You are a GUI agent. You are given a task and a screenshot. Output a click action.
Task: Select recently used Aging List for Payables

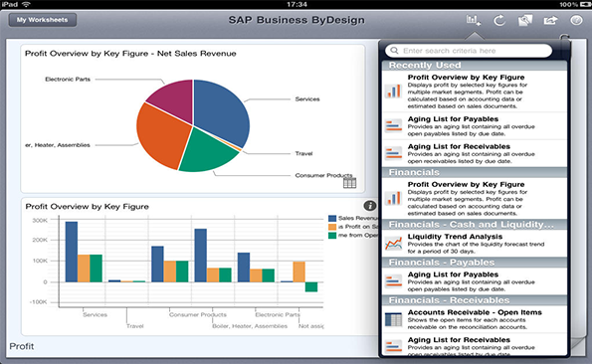click(475, 126)
